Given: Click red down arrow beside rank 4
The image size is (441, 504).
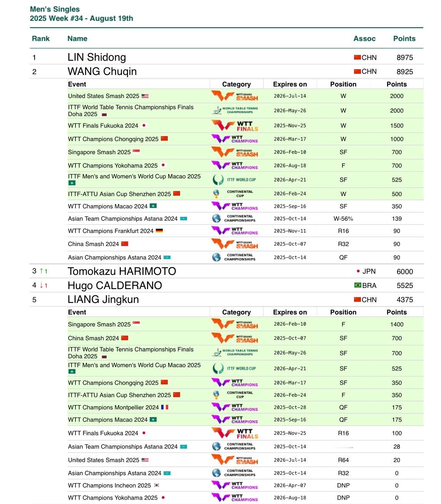Looking at the screenshot, I should click(x=42, y=285).
